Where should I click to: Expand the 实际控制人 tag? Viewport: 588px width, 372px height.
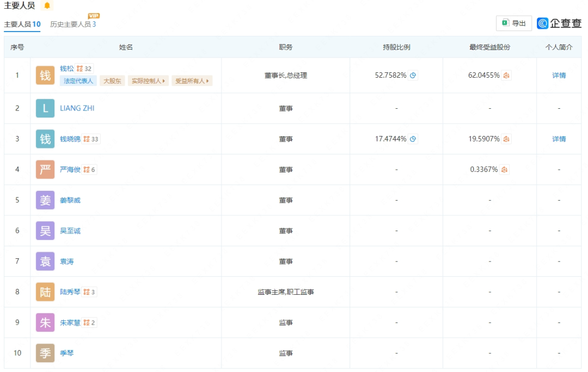tap(148, 81)
